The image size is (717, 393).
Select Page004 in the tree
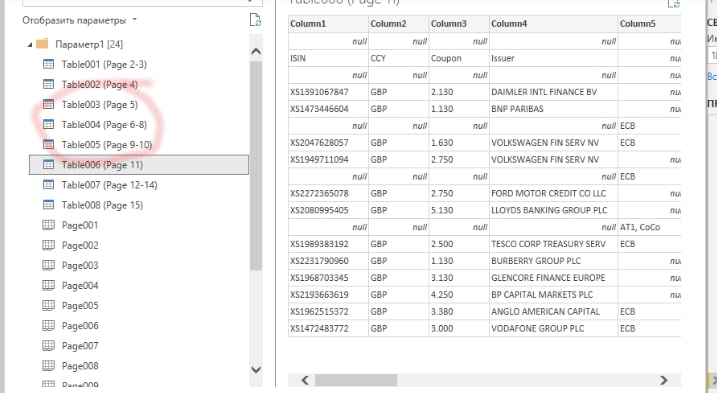pyautogui.click(x=80, y=285)
